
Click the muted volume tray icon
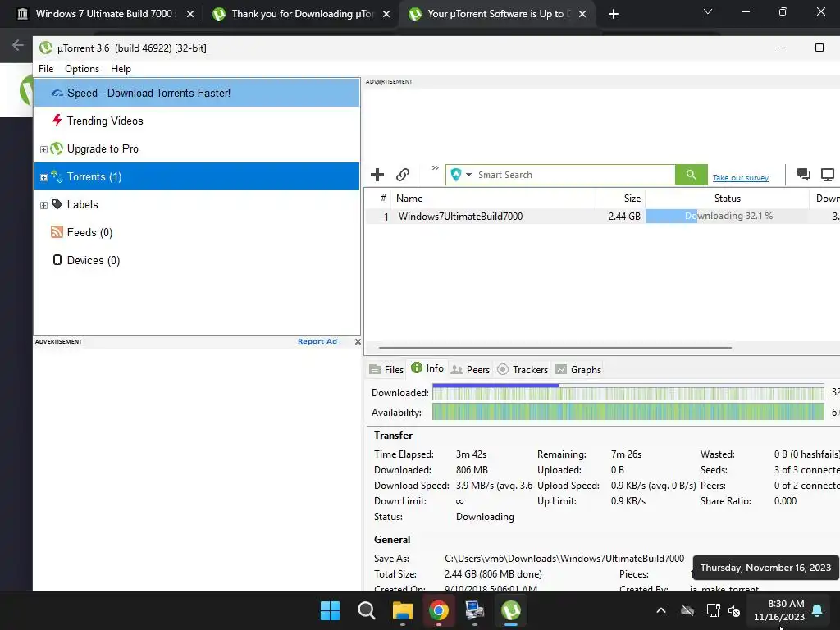734,610
